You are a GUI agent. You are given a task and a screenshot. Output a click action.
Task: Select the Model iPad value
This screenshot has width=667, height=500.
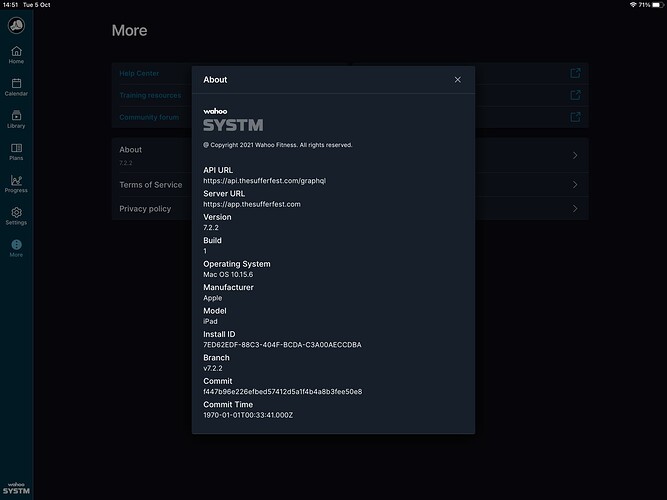(x=210, y=321)
